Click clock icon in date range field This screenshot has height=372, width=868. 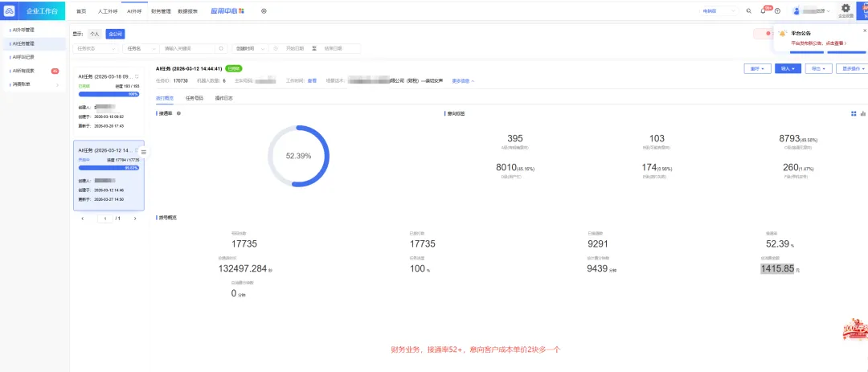tap(276, 49)
